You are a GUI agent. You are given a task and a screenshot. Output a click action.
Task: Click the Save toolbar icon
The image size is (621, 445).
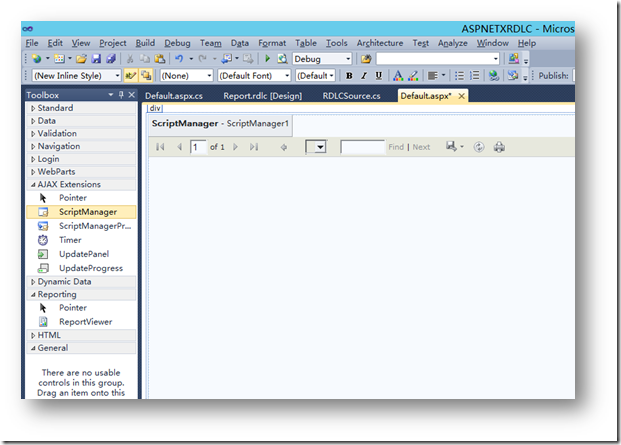(x=96, y=59)
